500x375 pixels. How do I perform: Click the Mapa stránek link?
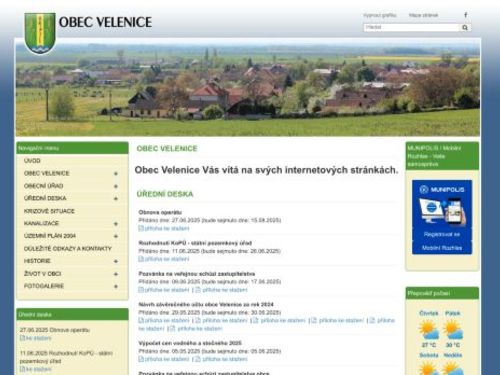coord(423,15)
